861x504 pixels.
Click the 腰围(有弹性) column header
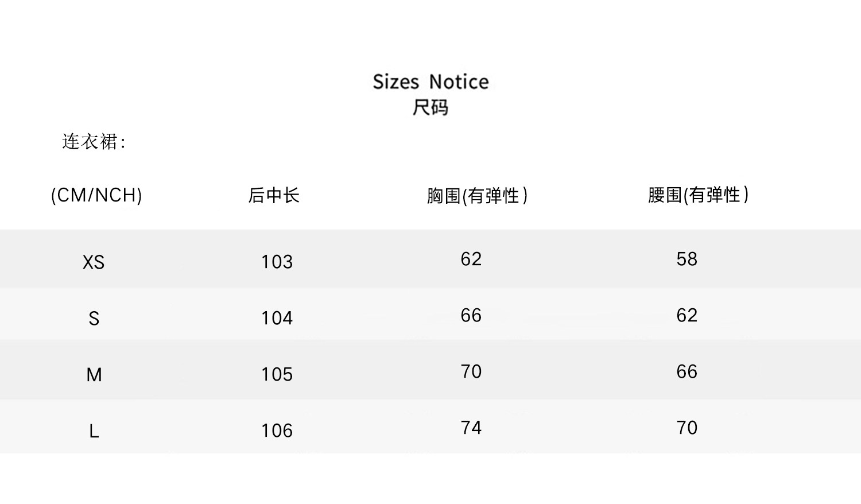[698, 195]
